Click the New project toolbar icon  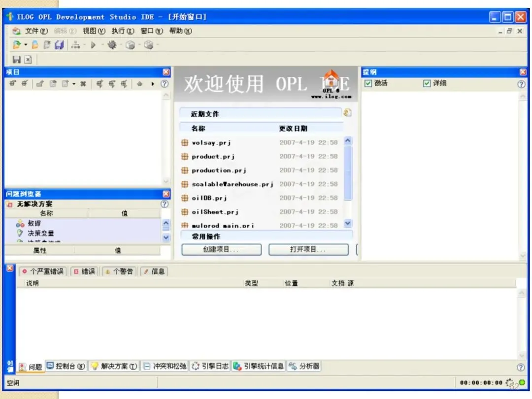16,44
